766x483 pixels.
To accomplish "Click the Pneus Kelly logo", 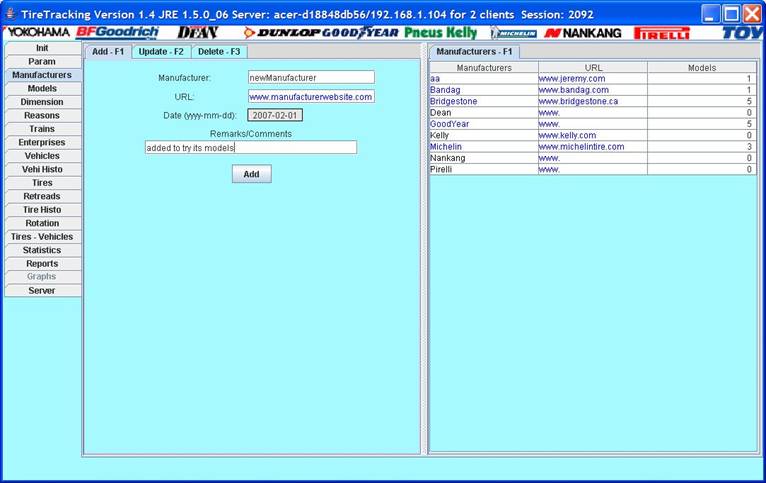I will pyautogui.click(x=441, y=33).
